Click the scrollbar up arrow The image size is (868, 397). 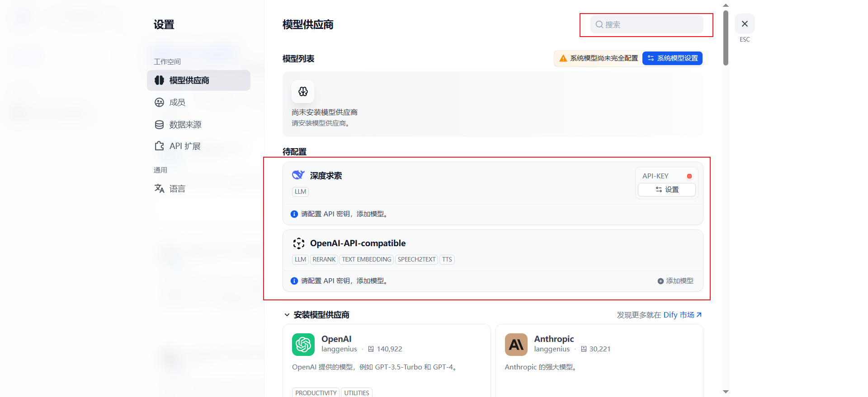coord(726,5)
